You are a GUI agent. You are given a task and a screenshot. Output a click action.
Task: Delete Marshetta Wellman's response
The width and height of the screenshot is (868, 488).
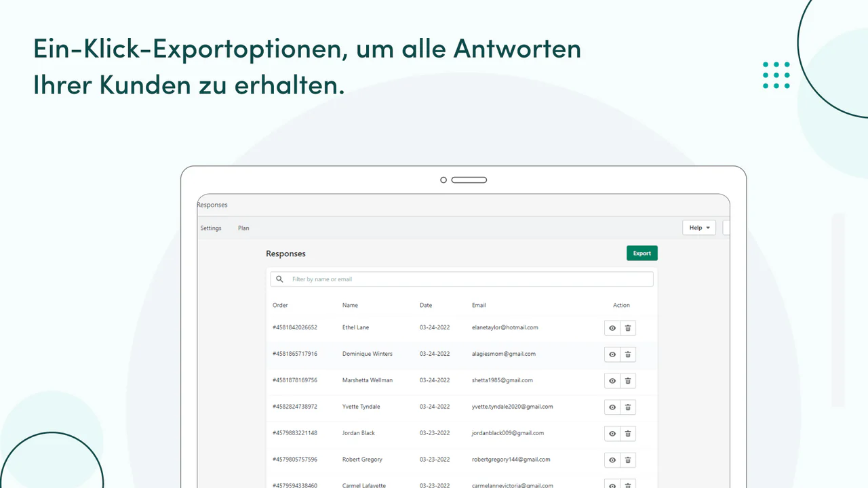pos(628,381)
